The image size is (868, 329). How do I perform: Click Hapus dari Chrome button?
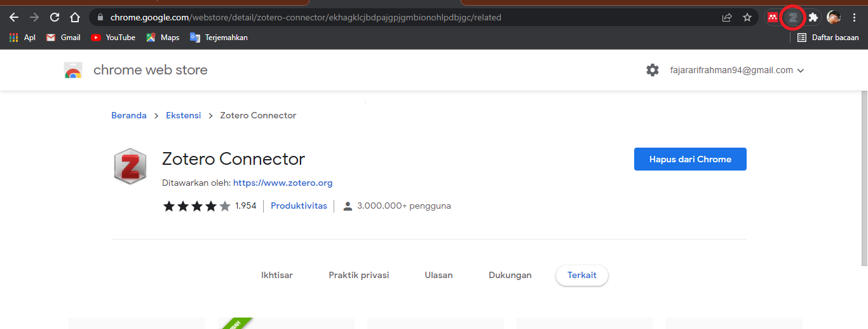coord(690,159)
